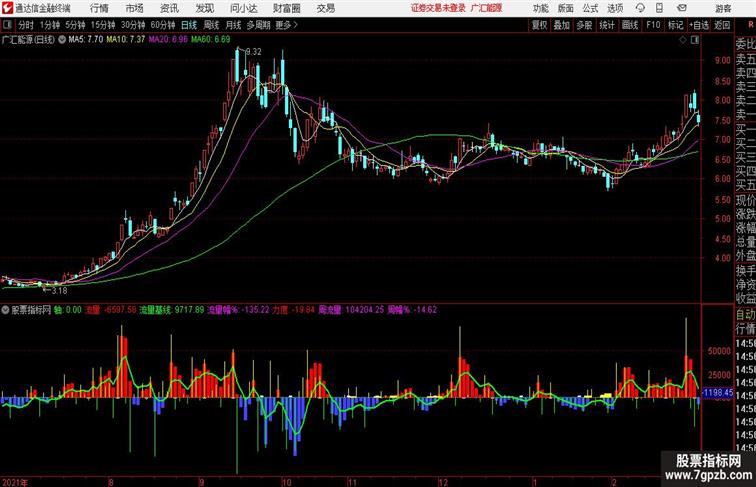
Task: Switch to 60分钟 period tab
Action: pyautogui.click(x=163, y=25)
